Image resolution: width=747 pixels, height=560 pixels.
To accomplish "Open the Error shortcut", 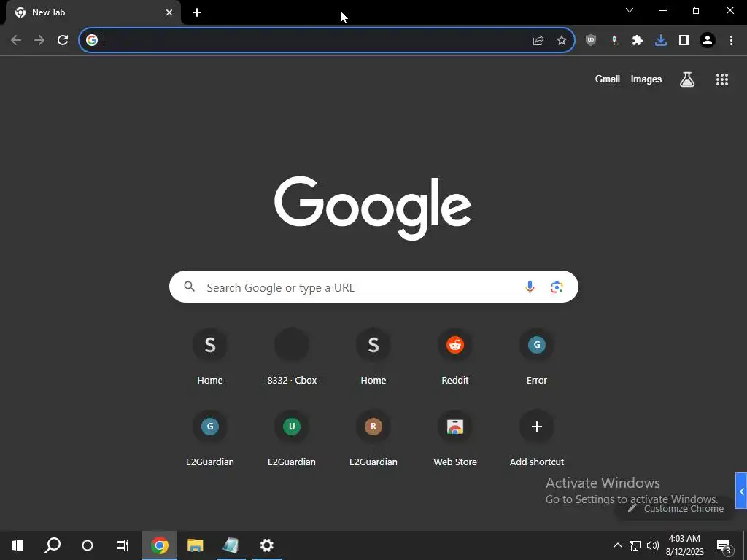I will (537, 356).
